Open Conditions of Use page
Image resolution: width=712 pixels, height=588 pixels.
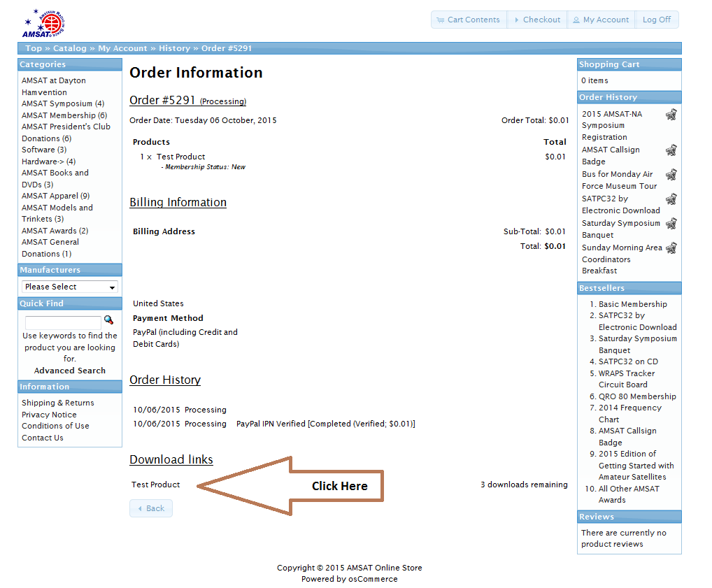click(55, 426)
